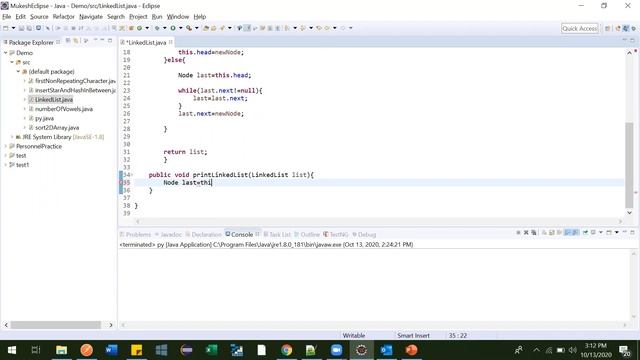Click the New Java Package icon
This screenshot has height=360, width=640.
point(131,28)
